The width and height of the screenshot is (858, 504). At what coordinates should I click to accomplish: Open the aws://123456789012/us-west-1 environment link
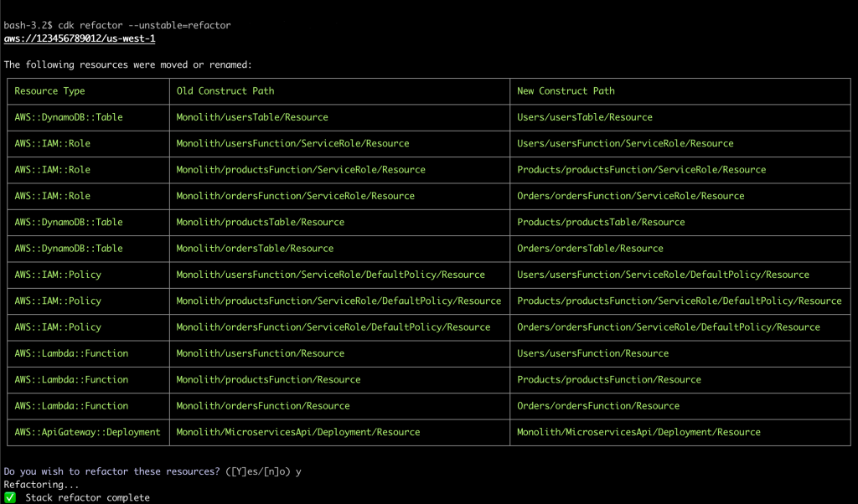[78, 38]
